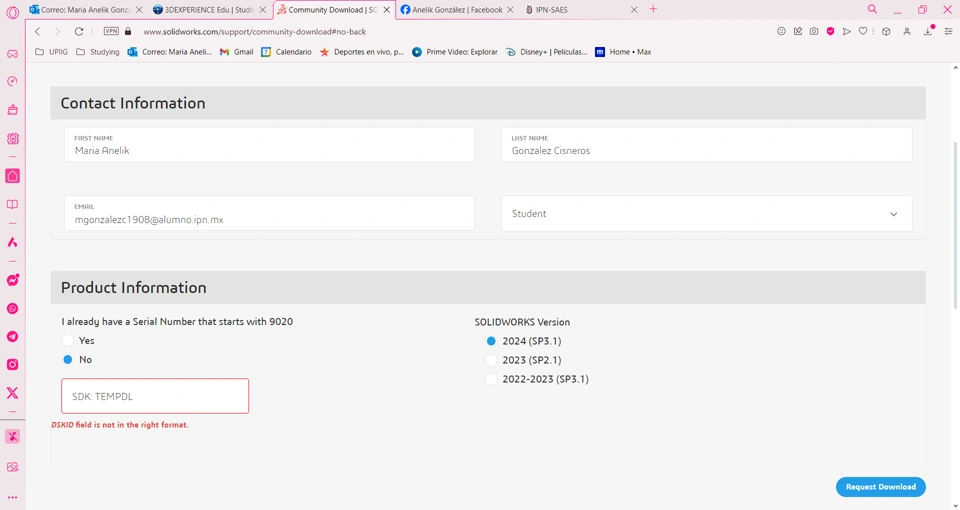Close the IPN-SAES tab
The height and width of the screenshot is (510, 960).
[634, 10]
